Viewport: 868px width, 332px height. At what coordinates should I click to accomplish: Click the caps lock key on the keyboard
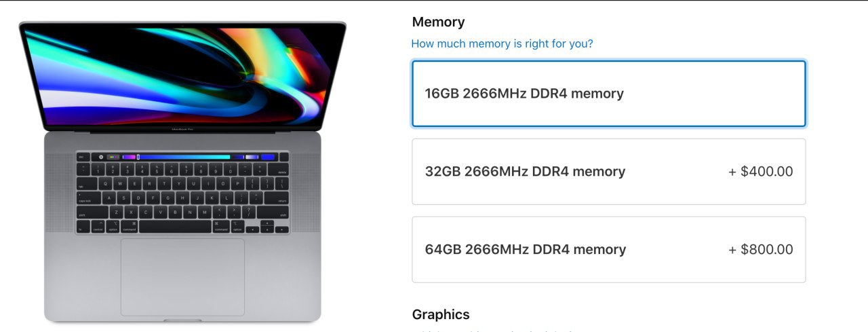(89, 198)
